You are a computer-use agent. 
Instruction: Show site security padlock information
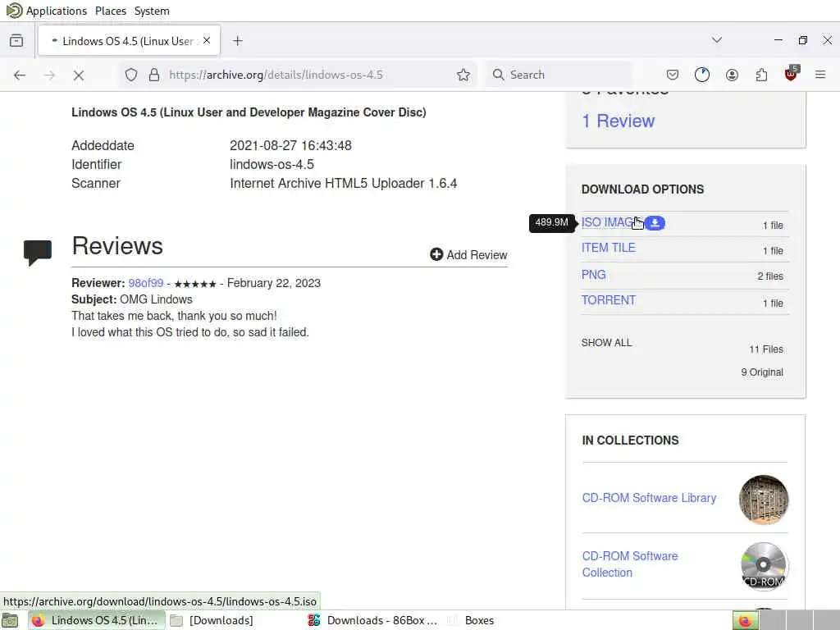[x=154, y=75]
